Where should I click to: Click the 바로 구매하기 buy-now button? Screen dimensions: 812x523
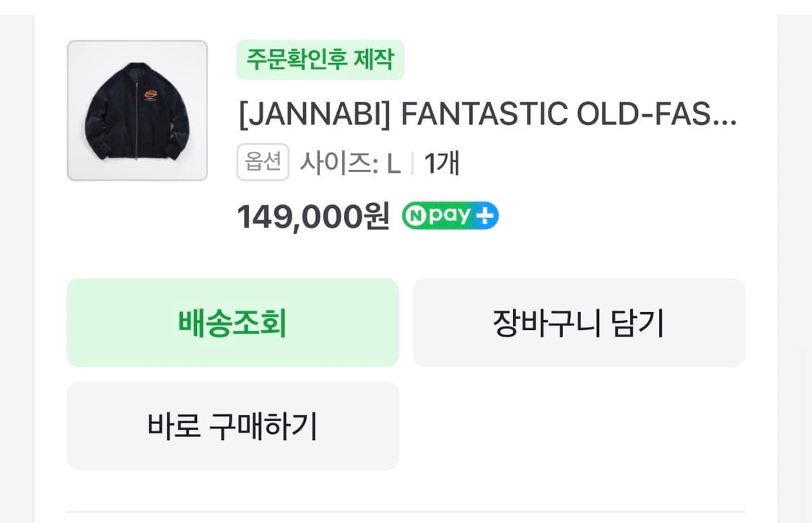coord(232,426)
